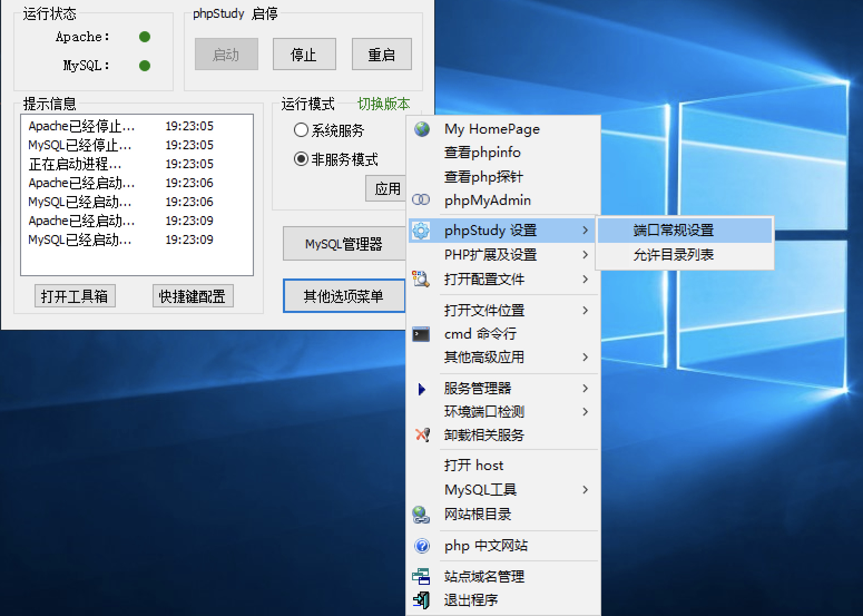This screenshot has height=616, width=863.
Task: Click the green 切换版本 link
Action: click(384, 104)
